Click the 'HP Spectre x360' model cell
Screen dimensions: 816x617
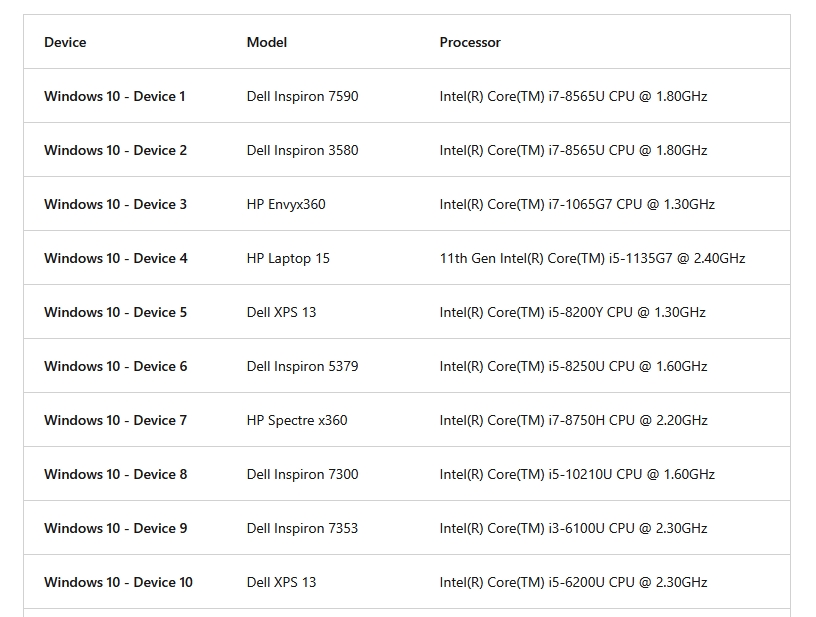click(297, 420)
